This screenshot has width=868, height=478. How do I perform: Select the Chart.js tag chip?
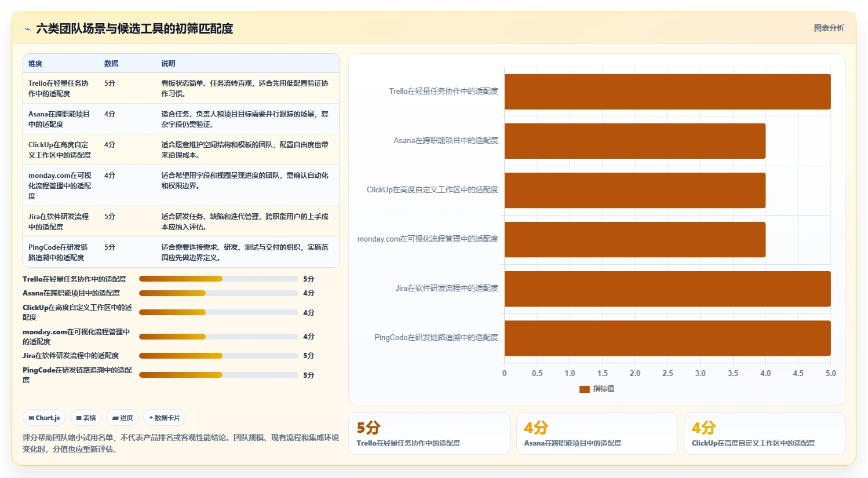(44, 418)
